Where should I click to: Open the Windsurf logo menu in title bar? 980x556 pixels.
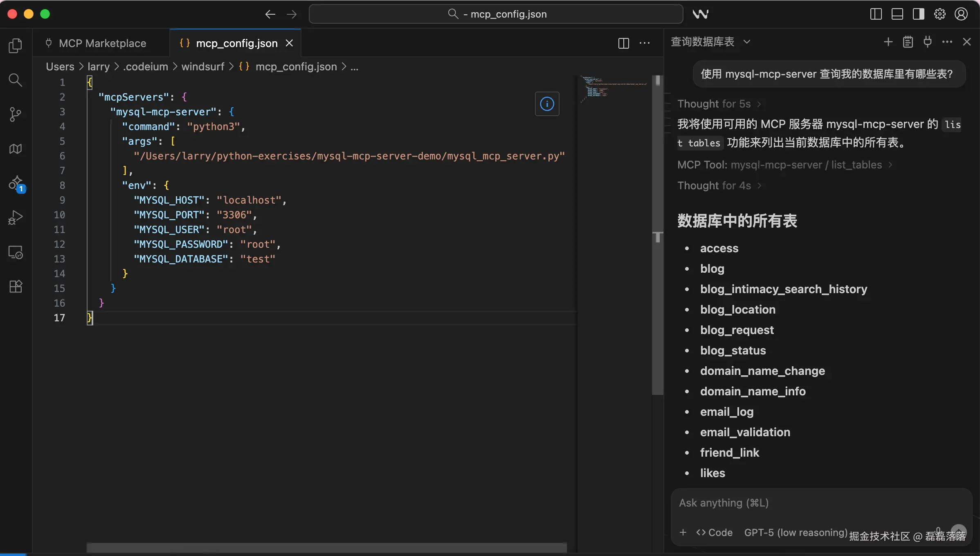[700, 14]
